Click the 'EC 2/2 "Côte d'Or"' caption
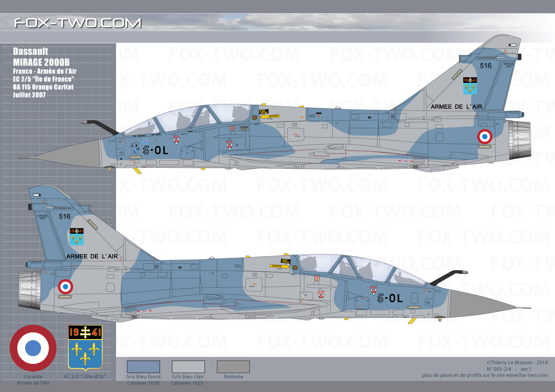This screenshot has height=392, width=555. [85, 376]
